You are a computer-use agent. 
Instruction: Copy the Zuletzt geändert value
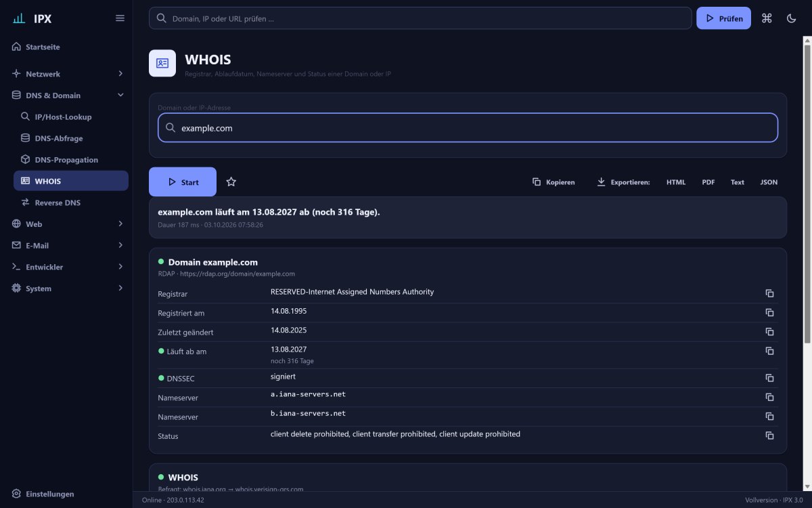(x=769, y=331)
